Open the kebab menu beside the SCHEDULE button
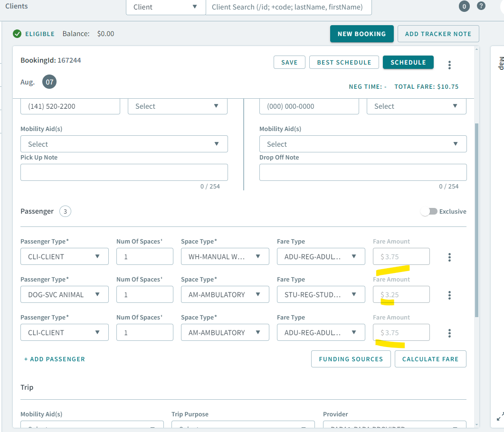The width and height of the screenshot is (504, 432). [x=449, y=65]
